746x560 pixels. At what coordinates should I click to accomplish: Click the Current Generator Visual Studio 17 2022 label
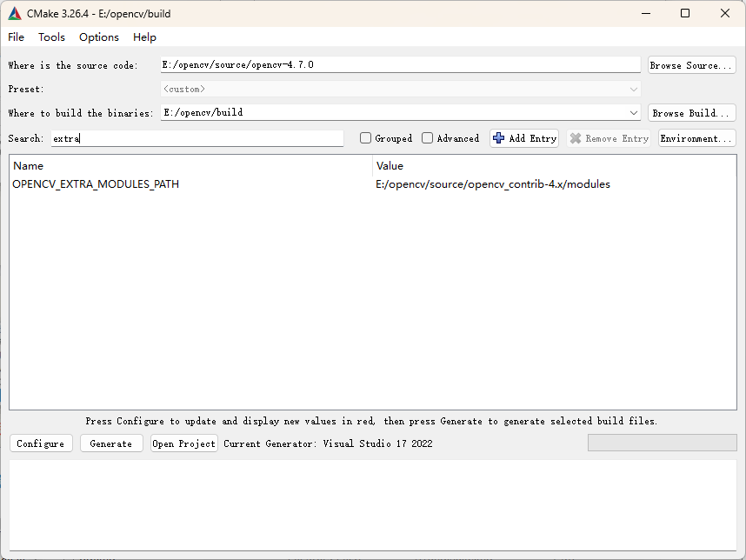(x=328, y=443)
